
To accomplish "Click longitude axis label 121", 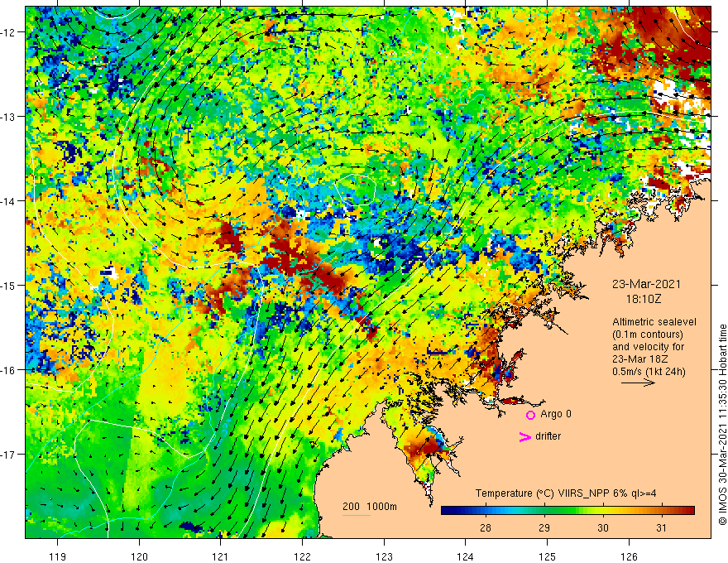I will pyautogui.click(x=221, y=556).
